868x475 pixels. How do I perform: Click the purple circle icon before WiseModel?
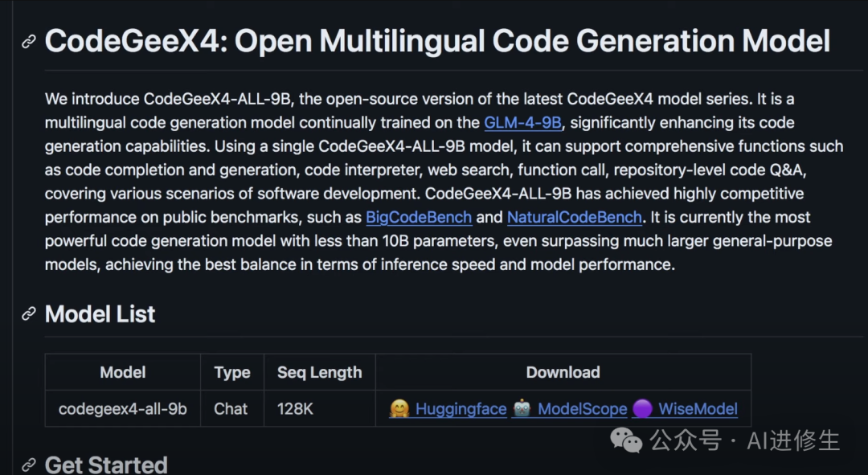coord(642,409)
